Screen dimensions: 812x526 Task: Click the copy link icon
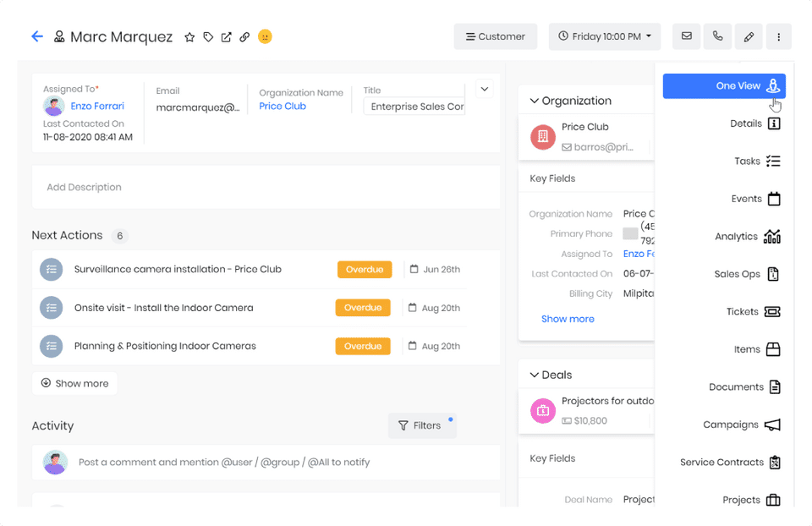point(244,37)
